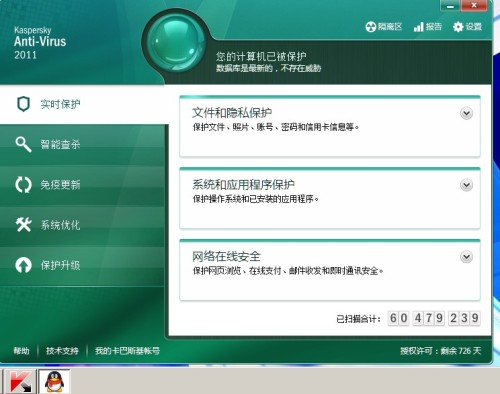Screen dimensions: 500x394
Task: Click the description starting 保护网页浏览
Action: pyautogui.click(x=288, y=271)
